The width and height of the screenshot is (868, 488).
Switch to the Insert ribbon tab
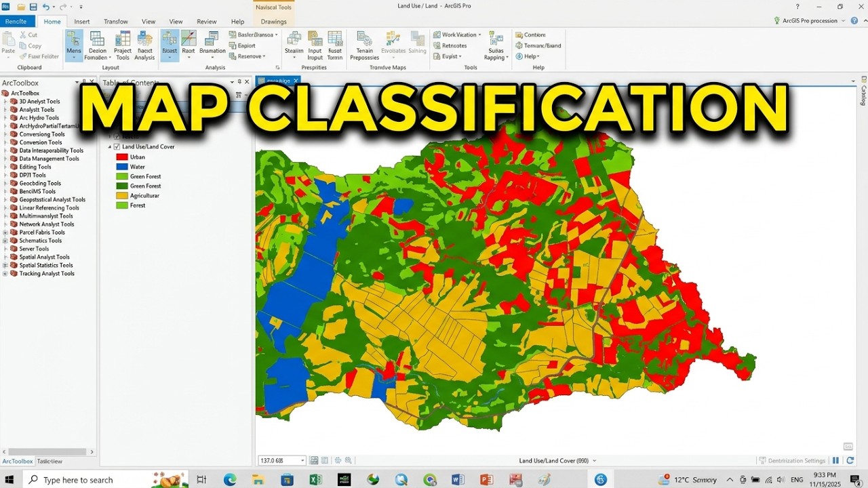82,22
